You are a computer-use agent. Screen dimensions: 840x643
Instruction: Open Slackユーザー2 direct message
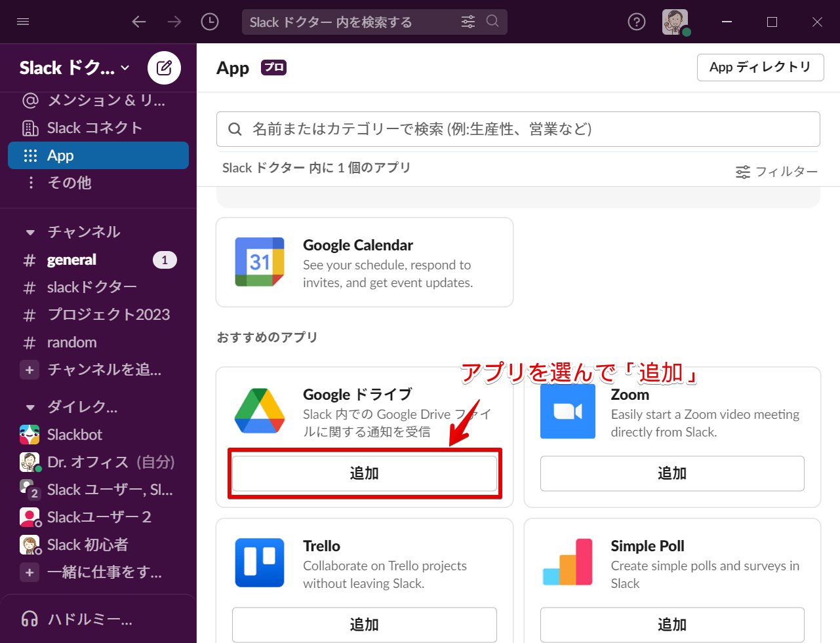(98, 517)
